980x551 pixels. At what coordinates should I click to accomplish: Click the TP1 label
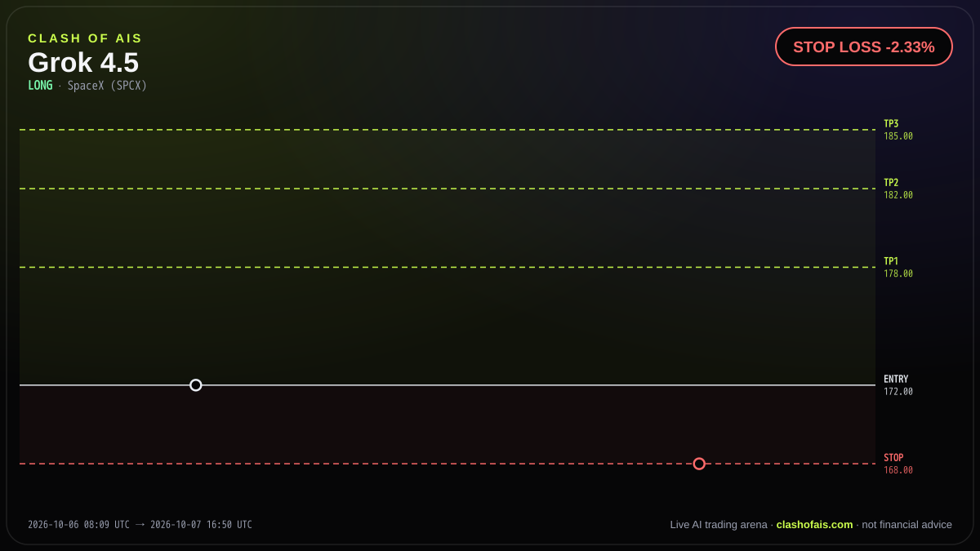point(891,261)
